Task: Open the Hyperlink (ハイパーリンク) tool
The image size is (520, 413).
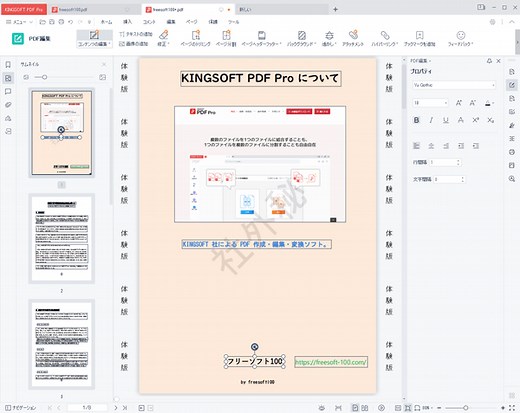Action: 385,38
